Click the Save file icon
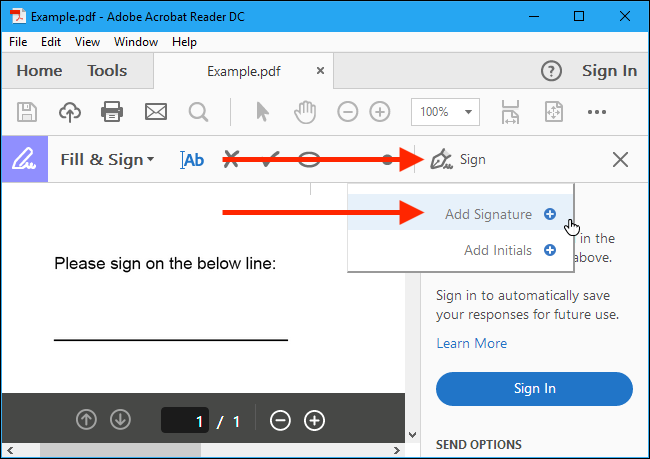650x459 pixels. 28,112
